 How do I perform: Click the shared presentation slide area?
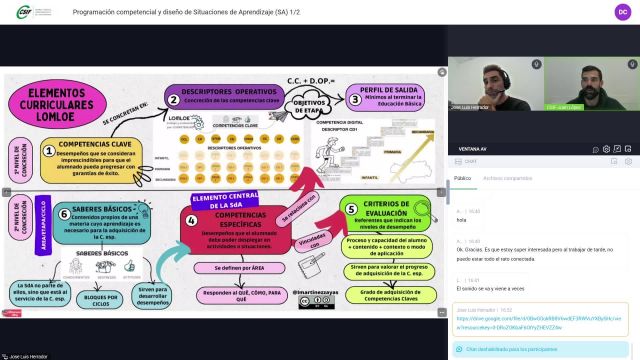[x=224, y=192]
